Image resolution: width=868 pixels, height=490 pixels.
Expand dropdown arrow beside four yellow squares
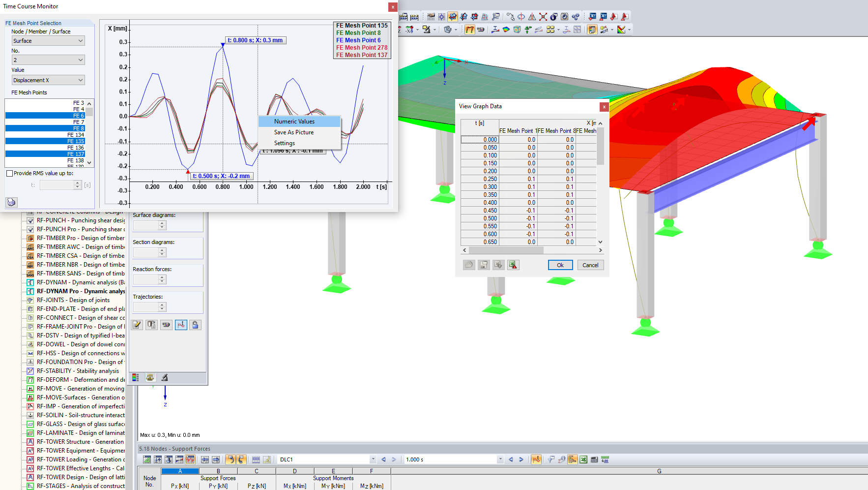[x=559, y=30]
